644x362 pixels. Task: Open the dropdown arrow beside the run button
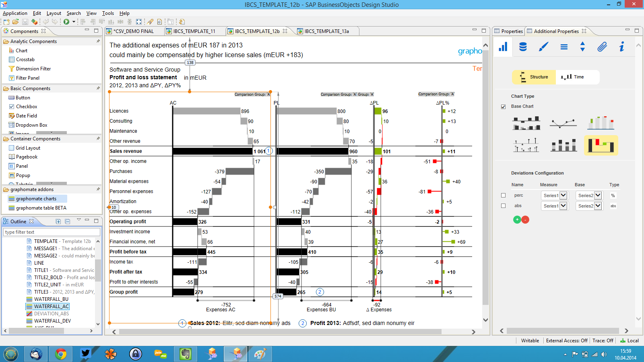coord(74,22)
